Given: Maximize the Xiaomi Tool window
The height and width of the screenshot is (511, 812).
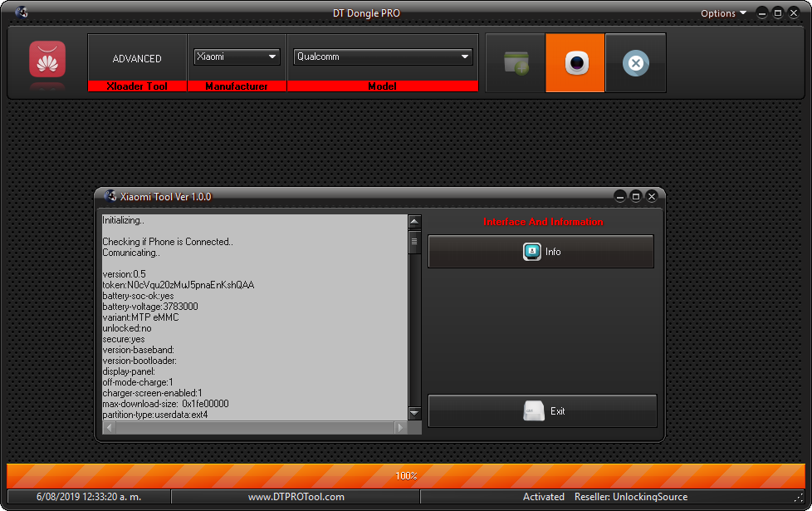Looking at the screenshot, I should coord(636,196).
